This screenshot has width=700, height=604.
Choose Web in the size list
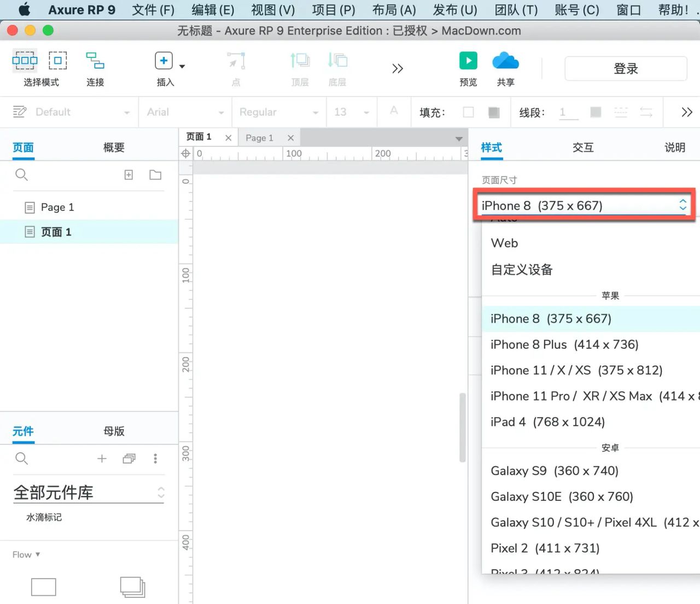(x=591, y=243)
